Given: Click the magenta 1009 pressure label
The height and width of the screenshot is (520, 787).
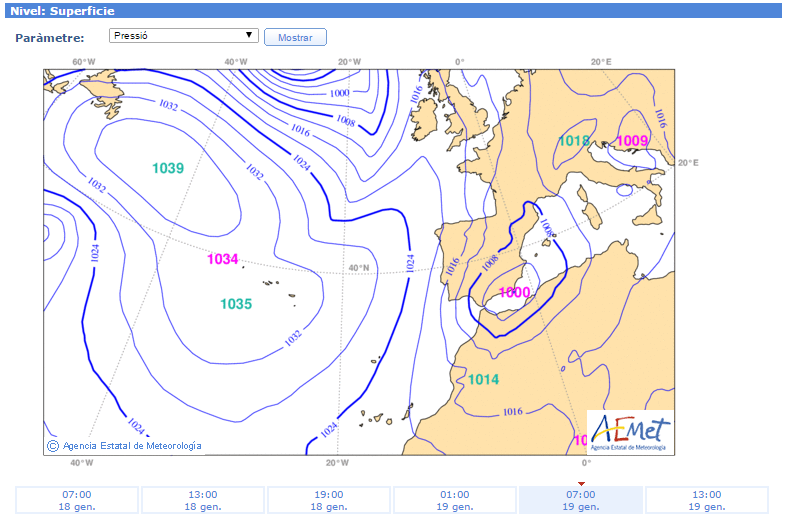Looking at the screenshot, I should click(632, 141).
